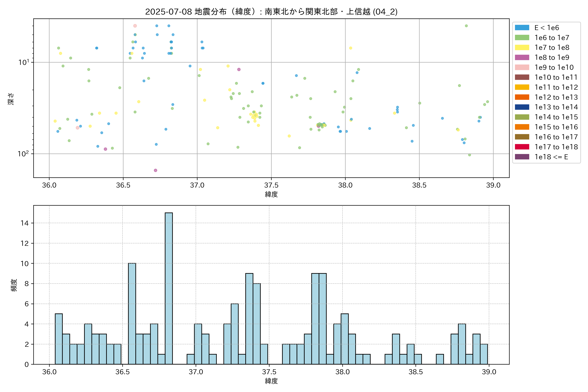The width and height of the screenshot is (588, 392).
Task: Click the '37.5' tick label on scatter x-axis
Action: coord(271,185)
